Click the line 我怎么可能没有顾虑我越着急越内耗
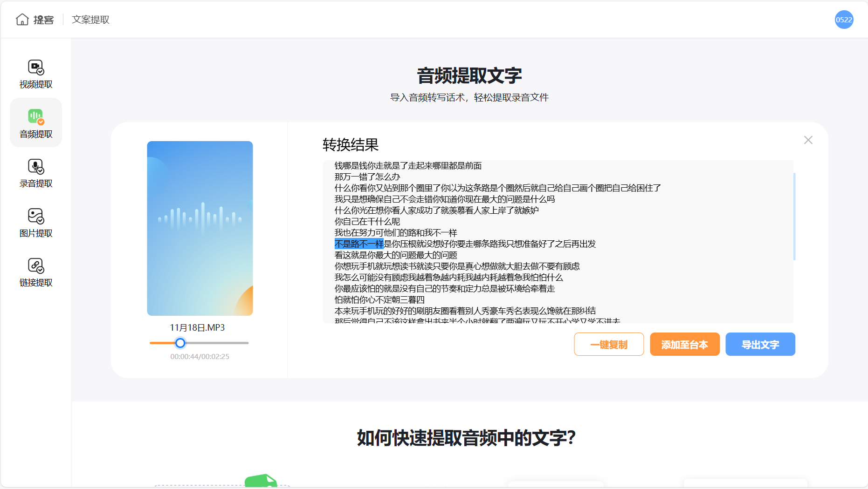This screenshot has height=489, width=868. (x=449, y=277)
